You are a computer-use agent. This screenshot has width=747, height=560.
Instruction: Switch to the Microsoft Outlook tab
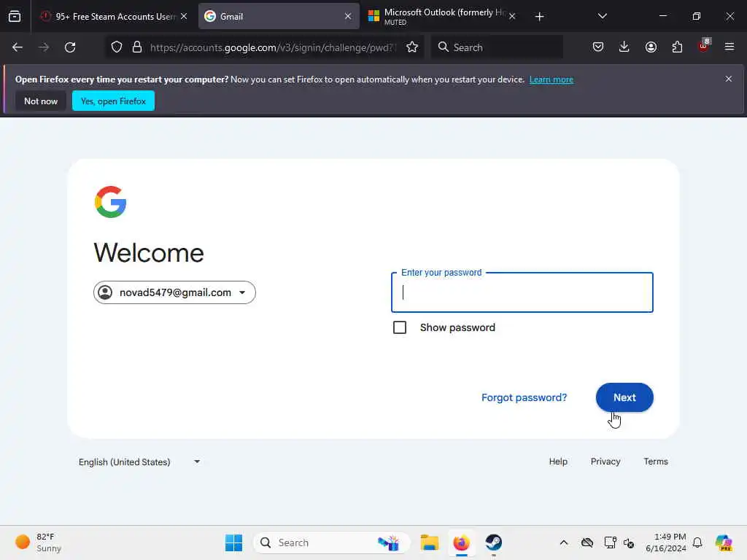click(442, 16)
